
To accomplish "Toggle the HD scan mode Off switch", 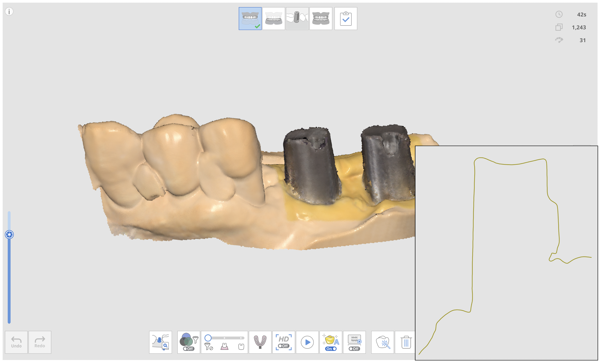I will (284, 346).
